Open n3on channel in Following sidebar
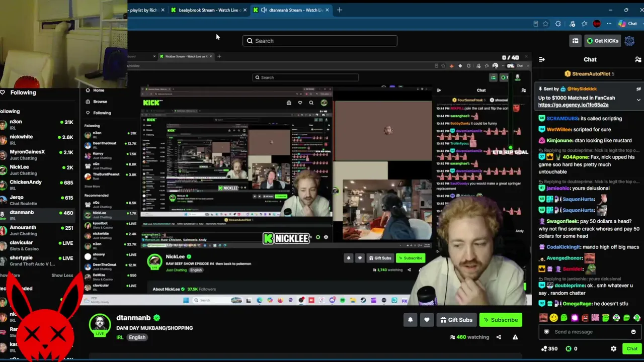Screen dimensions: 644x362 38,125
